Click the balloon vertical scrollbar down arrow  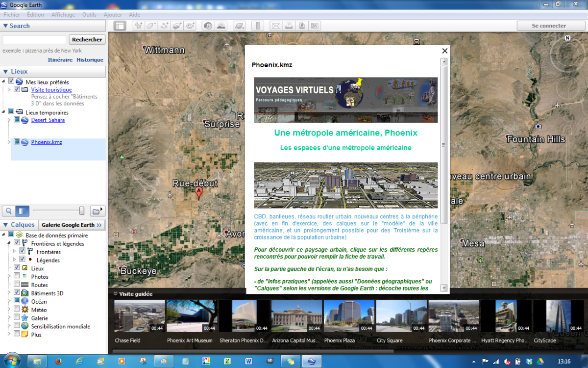coord(444,288)
